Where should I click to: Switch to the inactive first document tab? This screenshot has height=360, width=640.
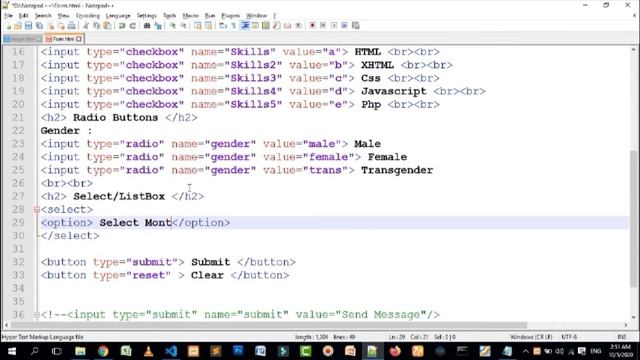(x=22, y=39)
